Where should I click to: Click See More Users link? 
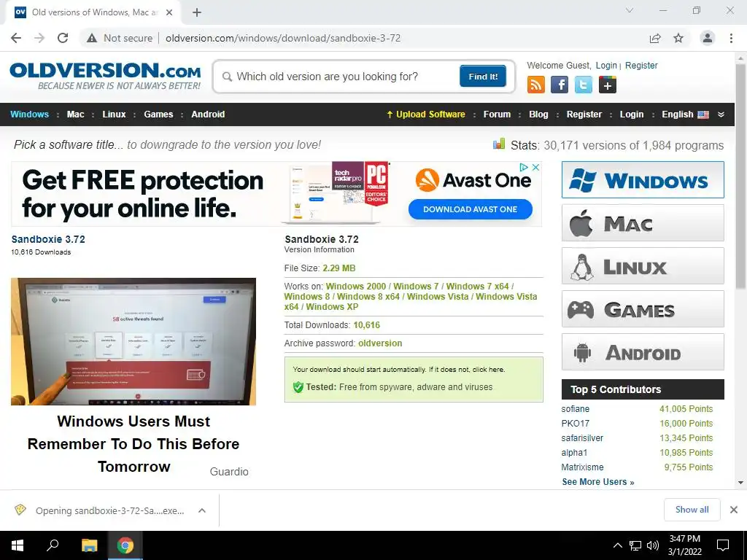pyautogui.click(x=598, y=482)
